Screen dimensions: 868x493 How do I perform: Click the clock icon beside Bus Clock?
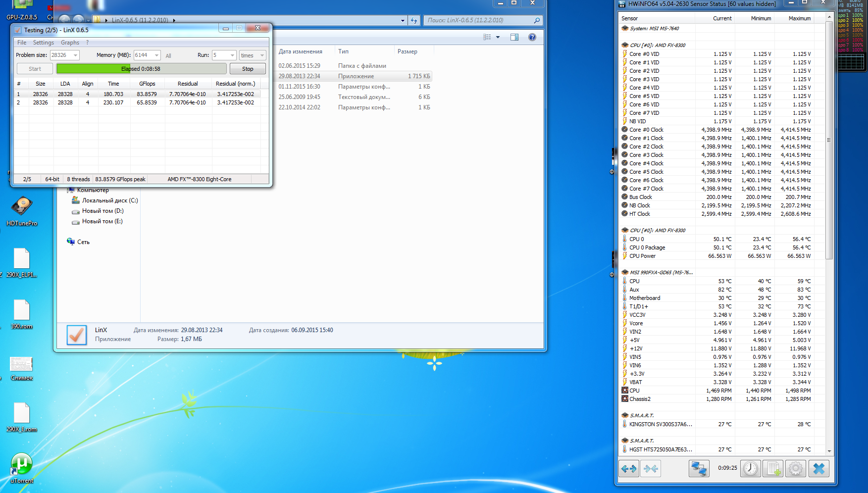[625, 197]
